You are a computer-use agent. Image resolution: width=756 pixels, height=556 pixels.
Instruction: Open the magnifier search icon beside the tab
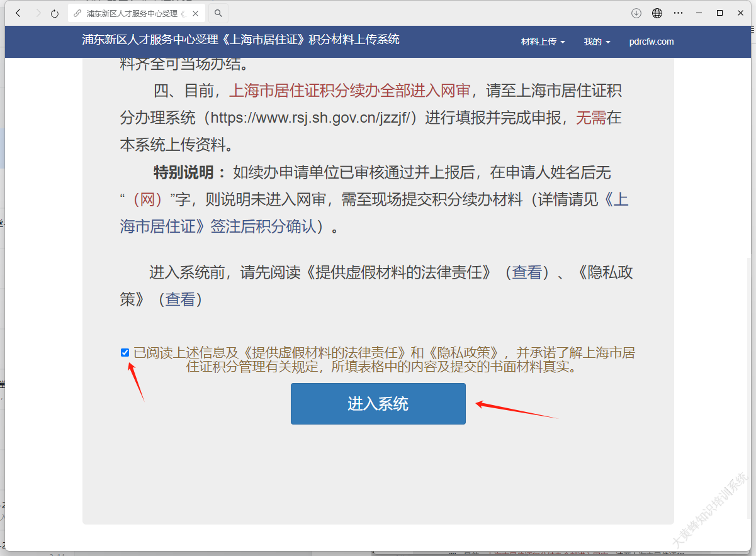218,13
